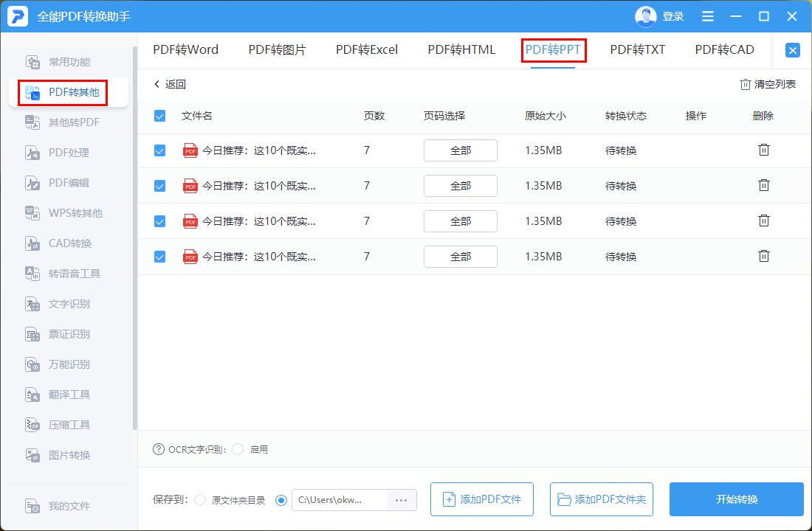Switch to the PDF转TXT tab
This screenshot has width=812, height=531.
[639, 49]
